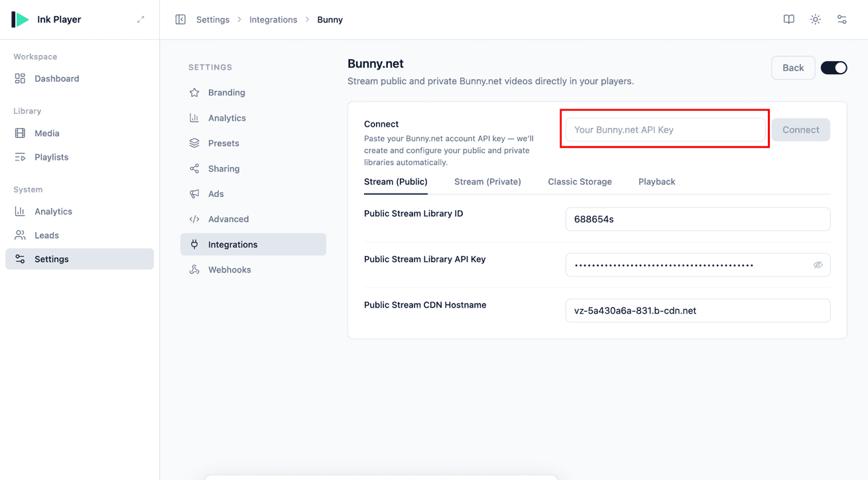This screenshot has width=868, height=480.
Task: Open Leads in the sidebar
Action: [80, 235]
